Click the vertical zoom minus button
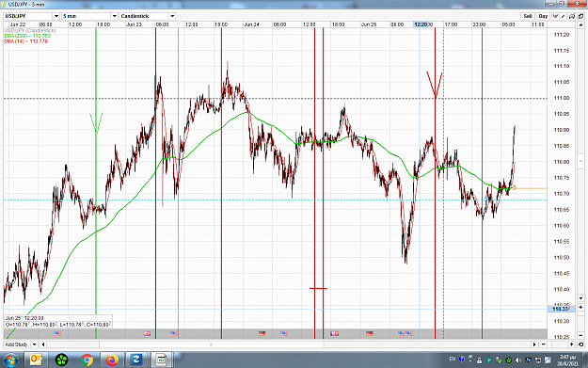The height and width of the screenshot is (368, 588). tap(580, 335)
